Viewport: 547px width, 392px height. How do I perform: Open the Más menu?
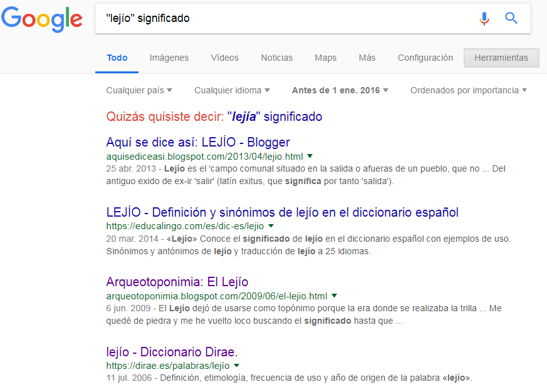coord(367,58)
